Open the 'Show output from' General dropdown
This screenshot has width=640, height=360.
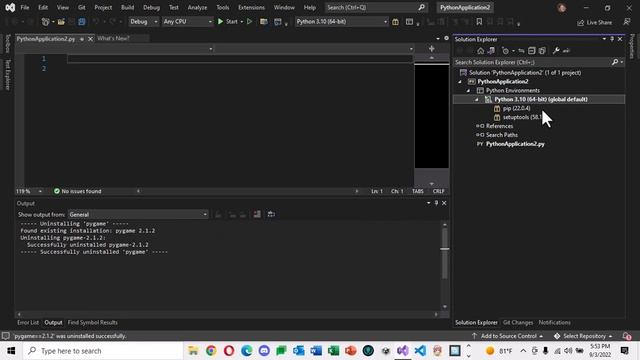pyautogui.click(x=138, y=214)
